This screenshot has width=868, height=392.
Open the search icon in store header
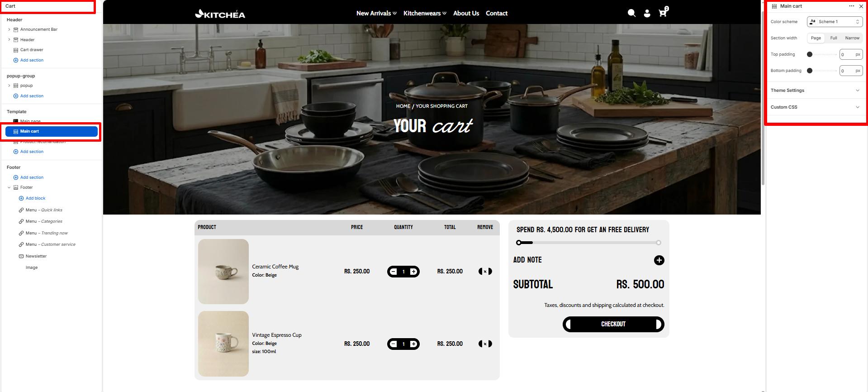[631, 13]
